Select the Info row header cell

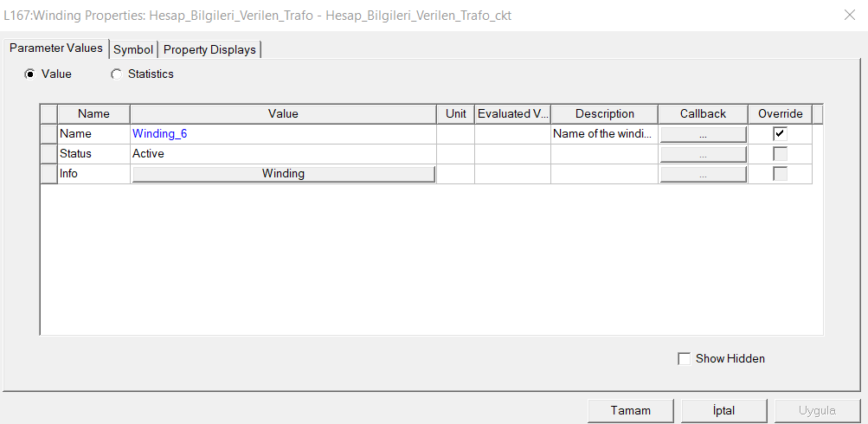click(x=48, y=174)
